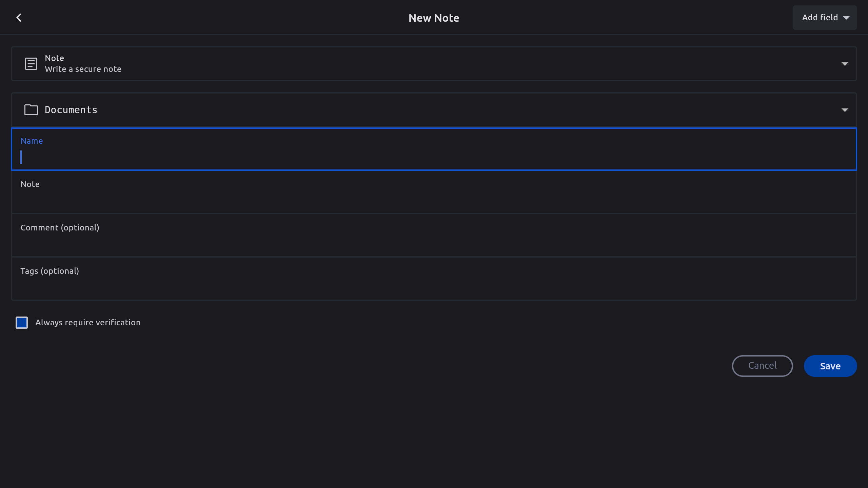The image size is (868, 488).
Task: Open the Documents folder selector
Action: point(434,110)
